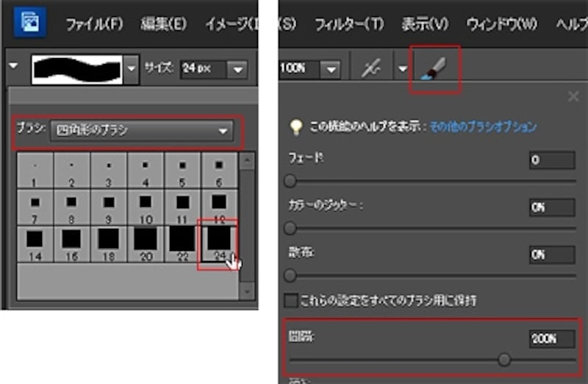Screen dimensions: 588x384
Task: Click the Photoshop Elements app logo icon
Action: (30, 22)
